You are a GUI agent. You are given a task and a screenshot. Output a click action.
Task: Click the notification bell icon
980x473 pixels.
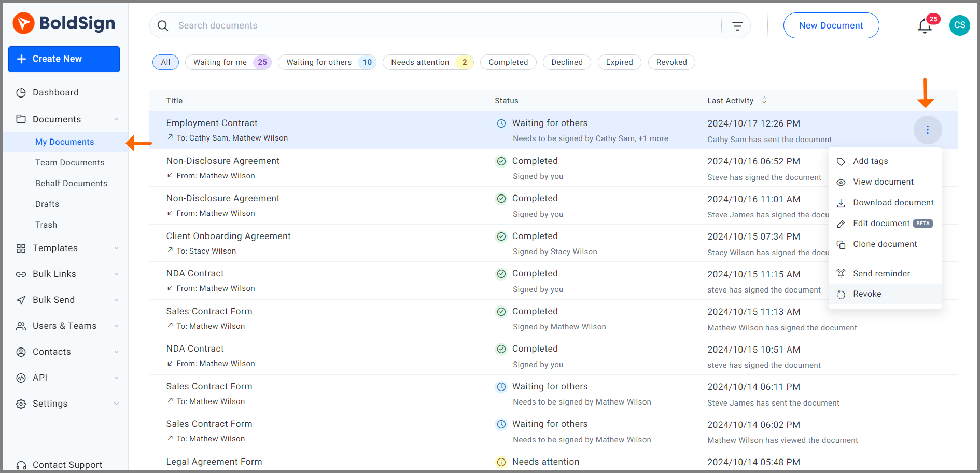coord(925,26)
